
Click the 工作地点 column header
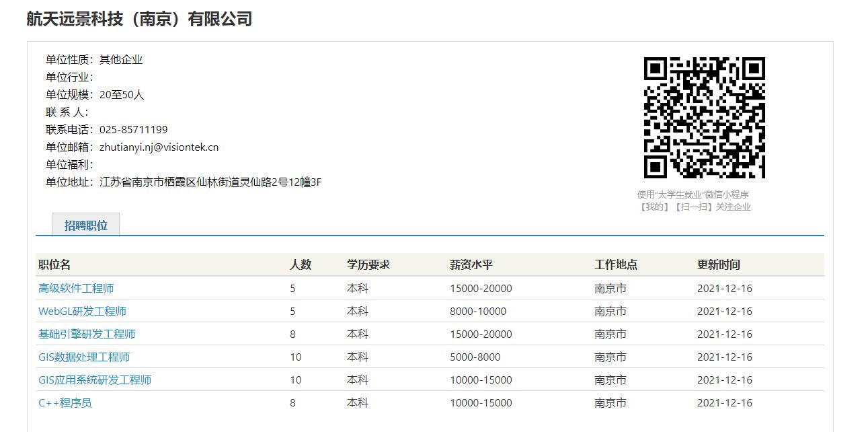[x=615, y=264]
